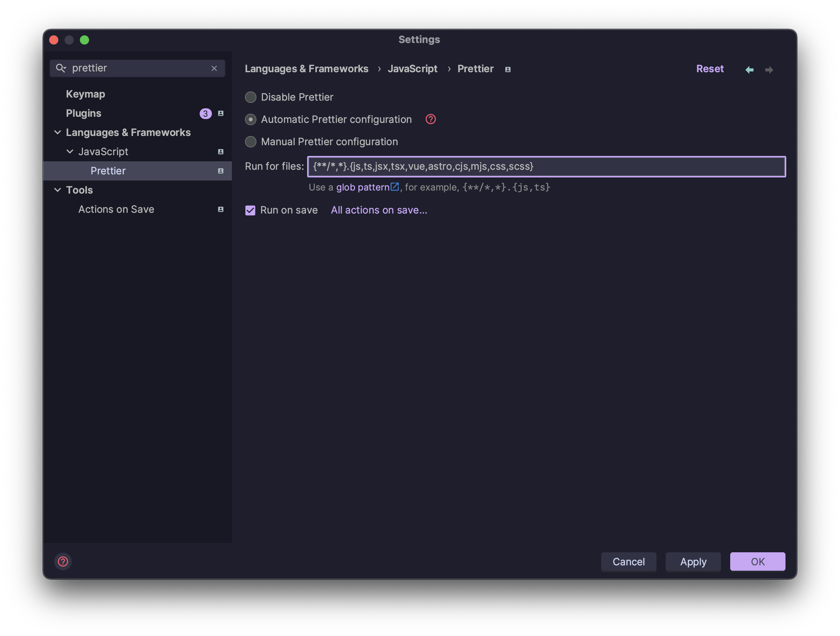Click external link icon after glob pattern
840x636 pixels.
click(395, 187)
